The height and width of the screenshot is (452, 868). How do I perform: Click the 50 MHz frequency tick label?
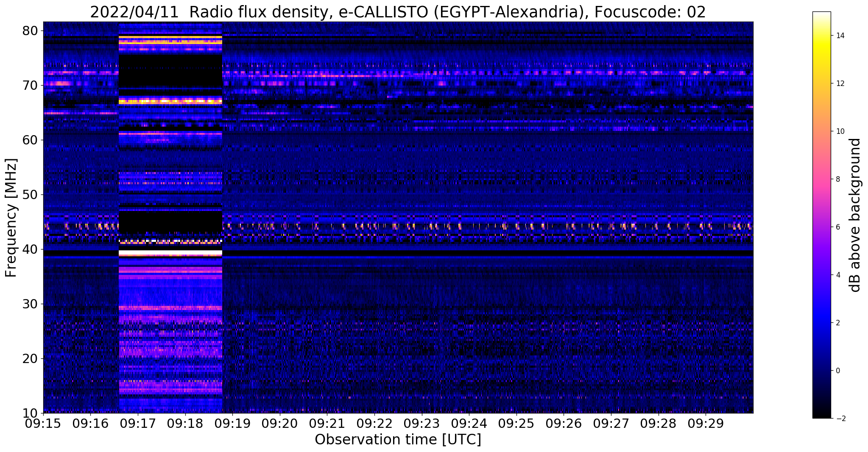pyautogui.click(x=30, y=194)
